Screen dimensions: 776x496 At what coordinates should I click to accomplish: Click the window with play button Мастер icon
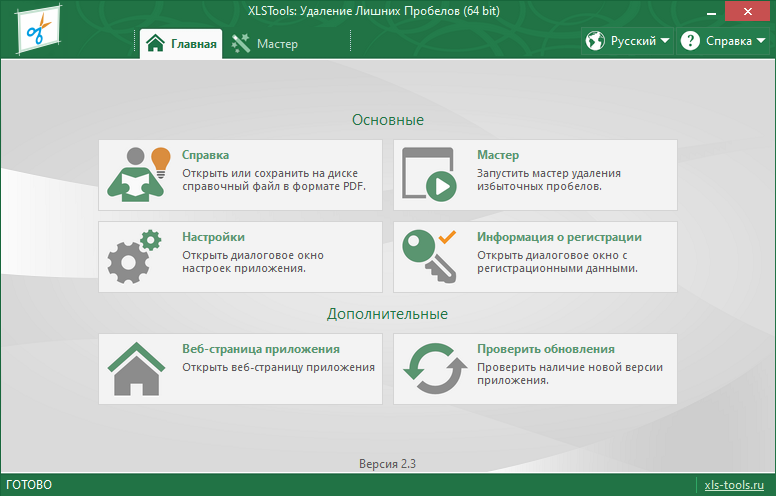coord(429,174)
